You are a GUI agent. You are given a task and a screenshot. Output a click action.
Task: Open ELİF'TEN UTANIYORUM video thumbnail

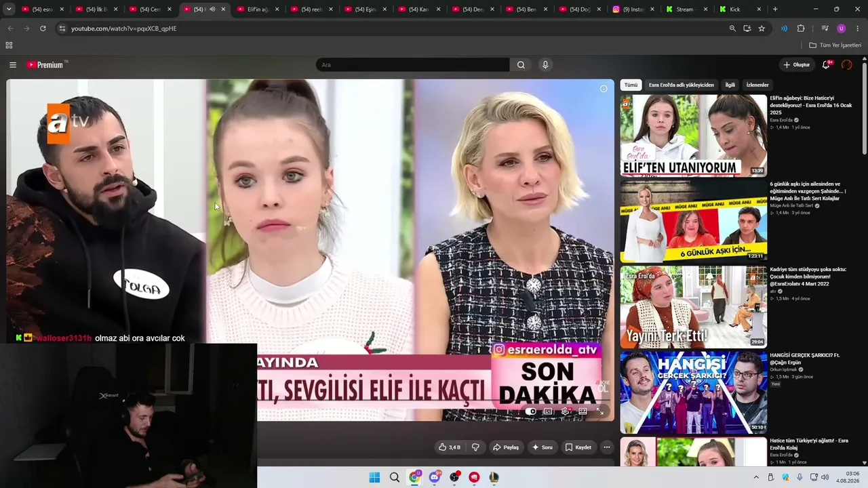694,136
